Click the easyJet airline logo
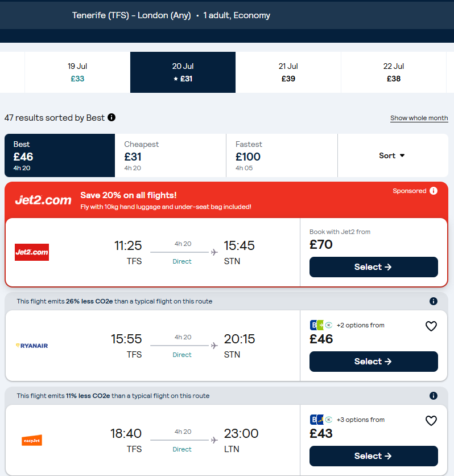454x476 pixels. tap(32, 440)
